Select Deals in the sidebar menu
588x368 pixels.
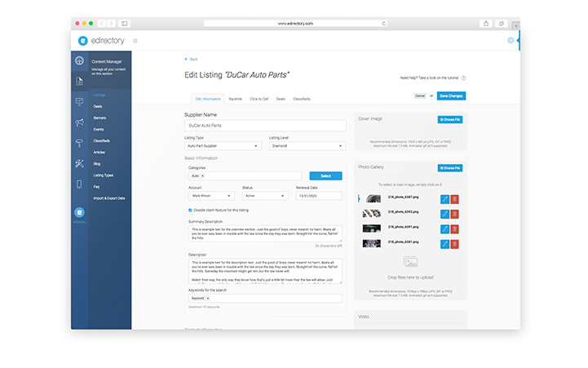98,107
